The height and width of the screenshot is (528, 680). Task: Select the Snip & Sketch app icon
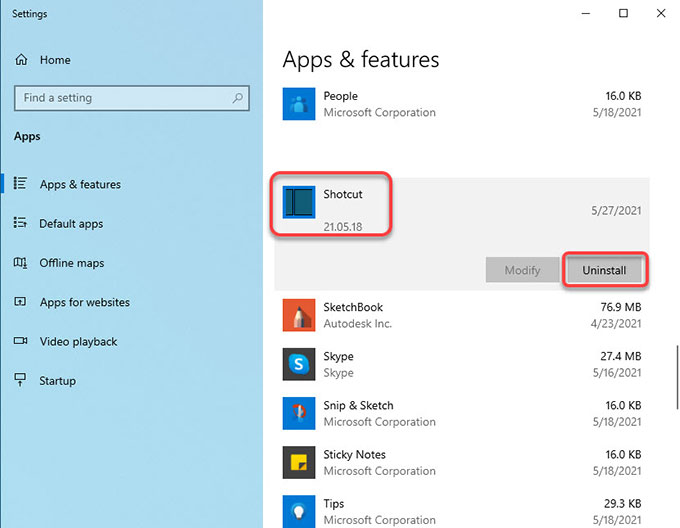299,413
